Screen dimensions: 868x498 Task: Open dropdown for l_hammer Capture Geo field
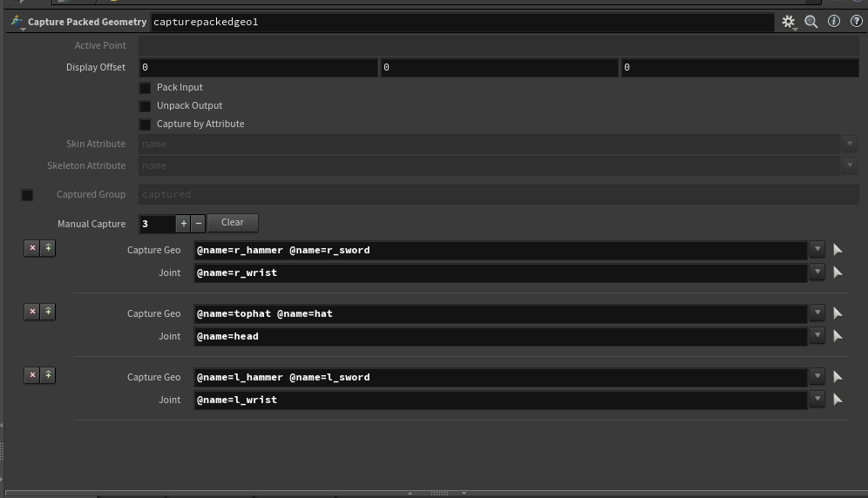[x=817, y=377]
